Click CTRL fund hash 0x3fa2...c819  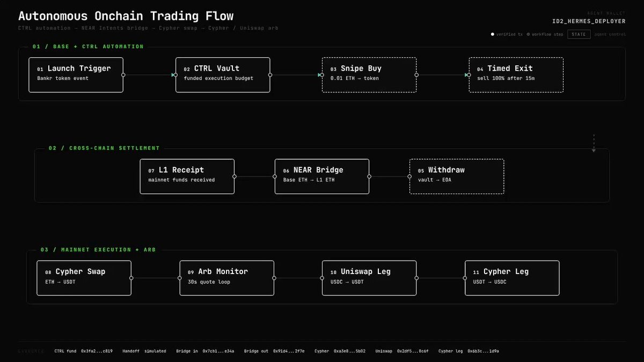[x=97, y=351]
